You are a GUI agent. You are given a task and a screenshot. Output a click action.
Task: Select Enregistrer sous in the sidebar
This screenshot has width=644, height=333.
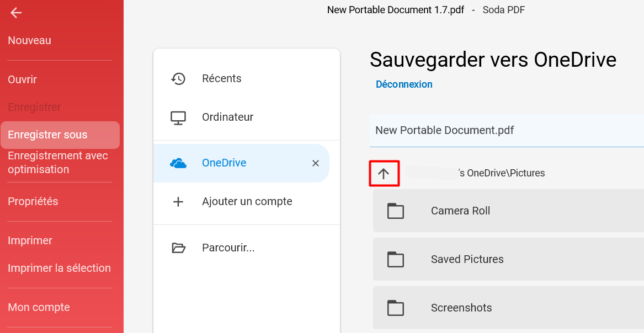click(x=60, y=135)
